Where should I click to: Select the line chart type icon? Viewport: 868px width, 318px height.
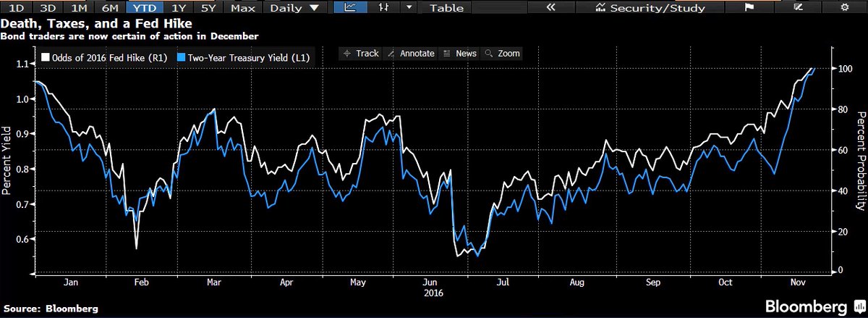(x=351, y=9)
